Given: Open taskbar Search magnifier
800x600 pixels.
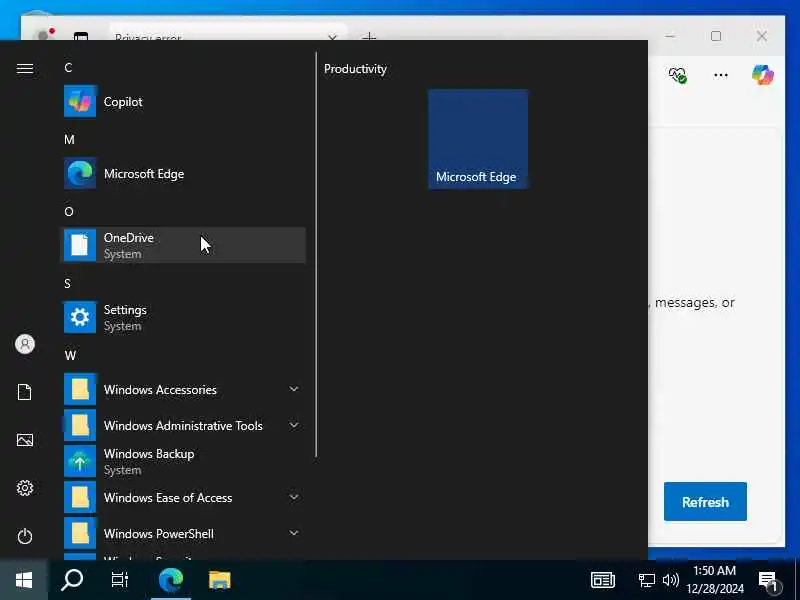Looking at the screenshot, I should [72, 580].
